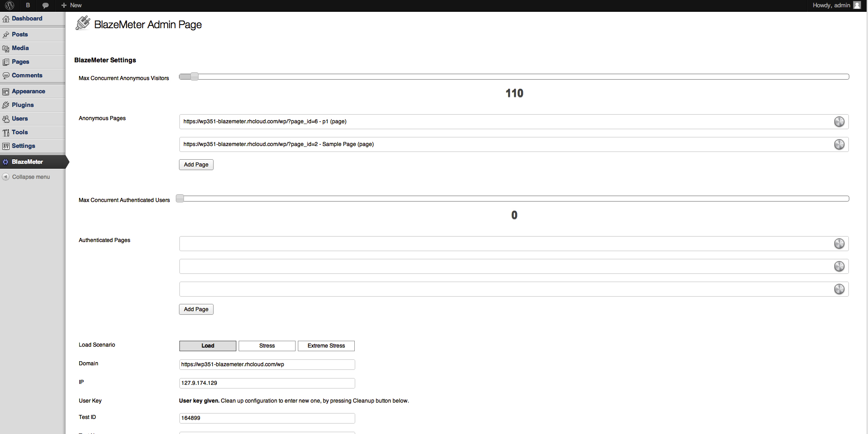This screenshot has width=868, height=434.
Task: Click the Pages icon in sidebar
Action: (x=6, y=62)
